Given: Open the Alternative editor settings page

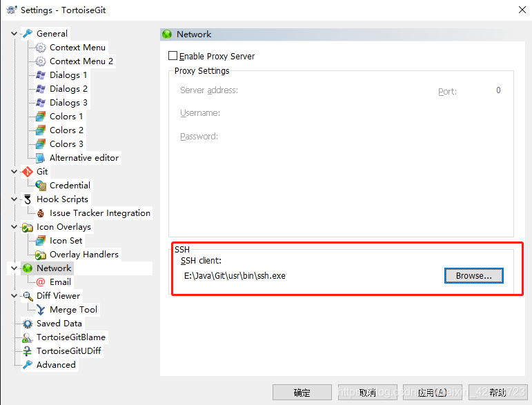Looking at the screenshot, I should click(x=84, y=158).
